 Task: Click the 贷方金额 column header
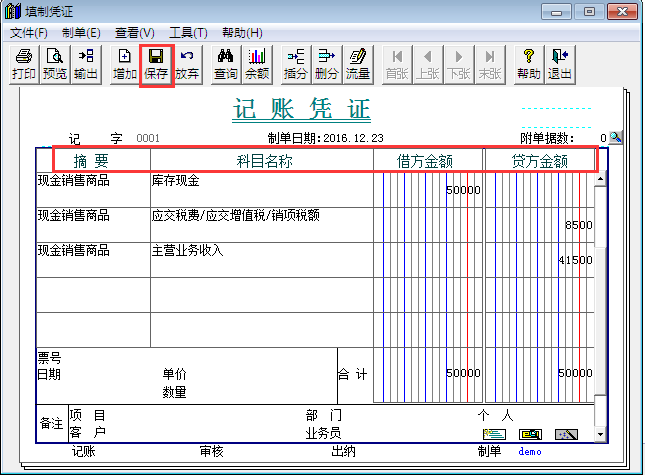(540, 161)
